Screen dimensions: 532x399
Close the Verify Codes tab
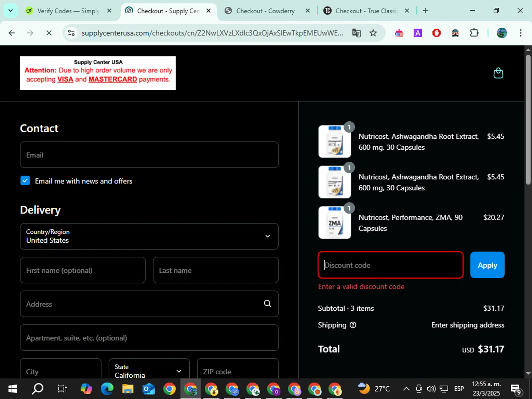tap(109, 11)
